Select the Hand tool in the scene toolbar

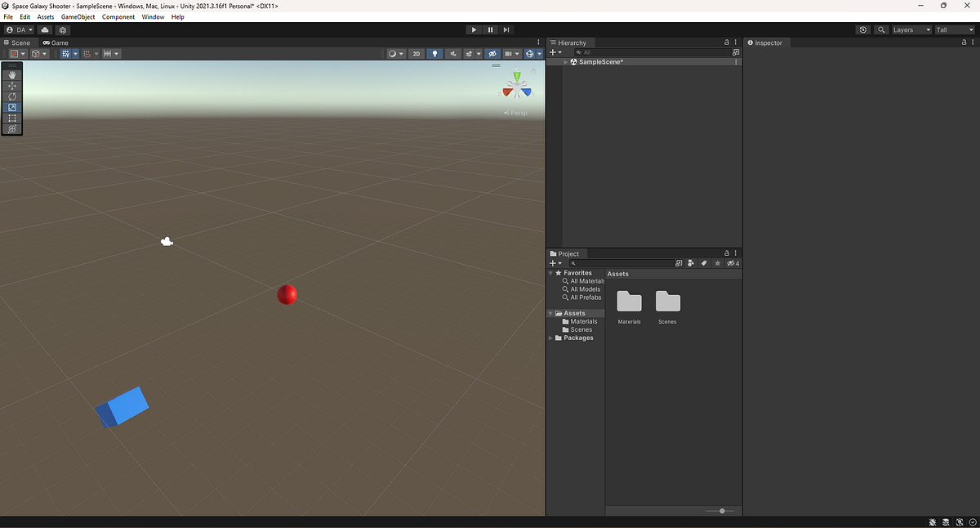11,74
